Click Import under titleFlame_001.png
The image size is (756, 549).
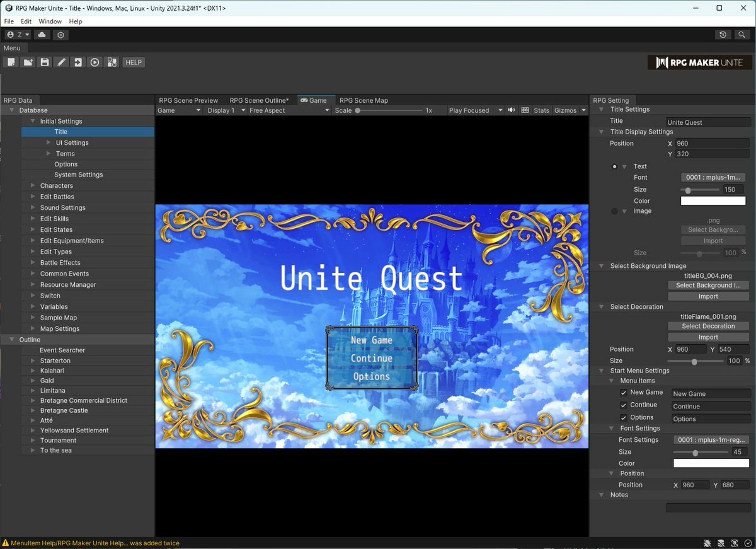coord(708,337)
